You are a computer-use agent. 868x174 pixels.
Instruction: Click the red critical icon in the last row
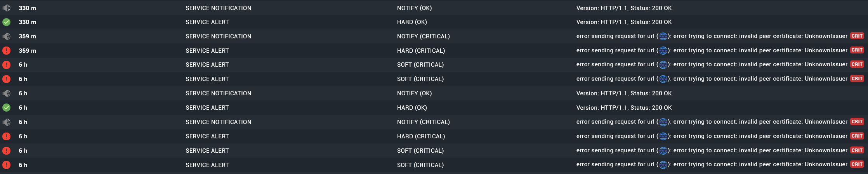pos(6,165)
